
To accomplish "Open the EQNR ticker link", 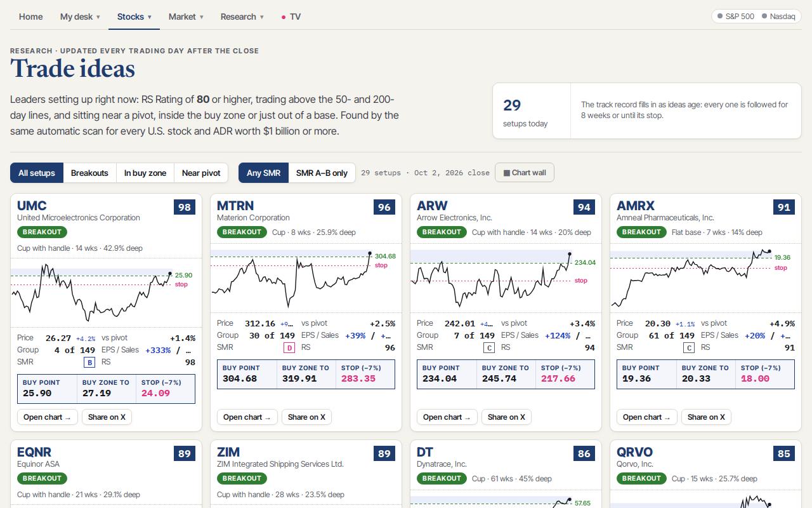I will [x=34, y=452].
